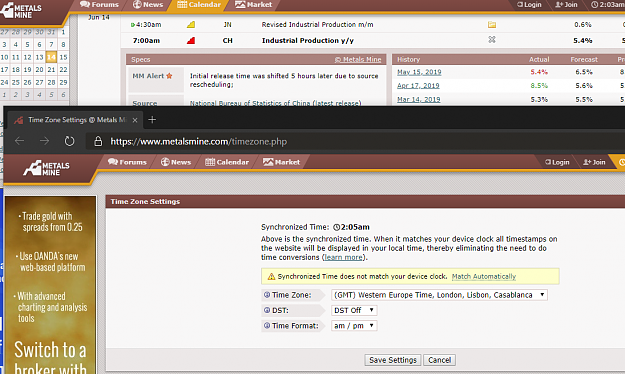Click the MM Alert star icon
This screenshot has height=374, width=625.
coord(169,76)
